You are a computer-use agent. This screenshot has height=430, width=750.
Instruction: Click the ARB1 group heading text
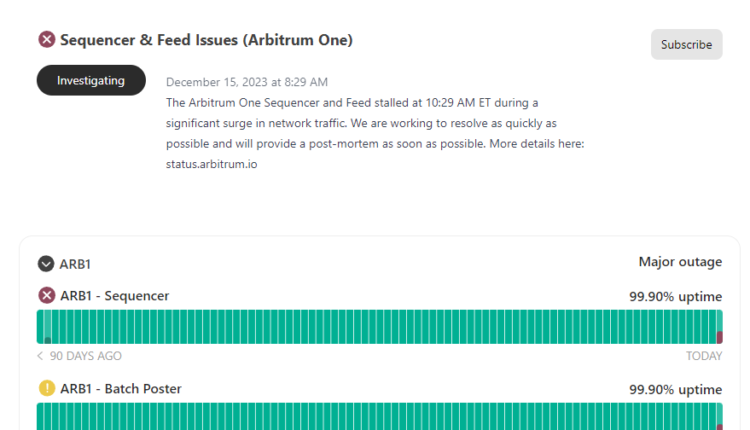(76, 264)
